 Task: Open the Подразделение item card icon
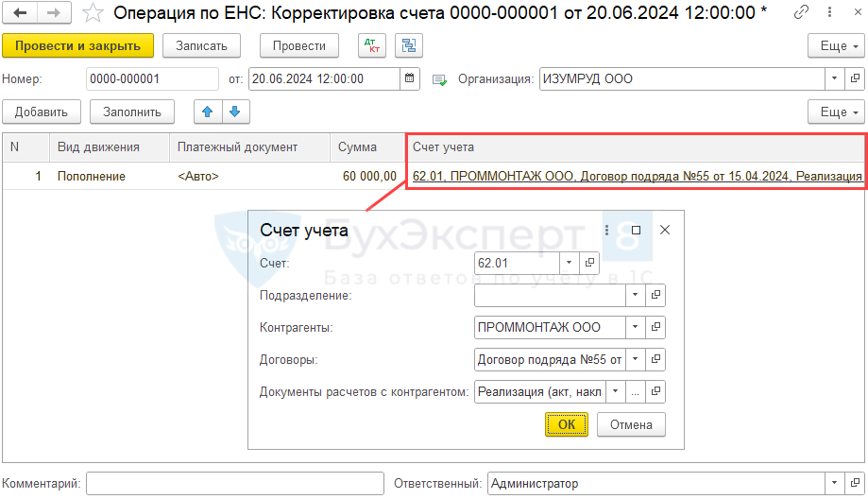[655, 295]
